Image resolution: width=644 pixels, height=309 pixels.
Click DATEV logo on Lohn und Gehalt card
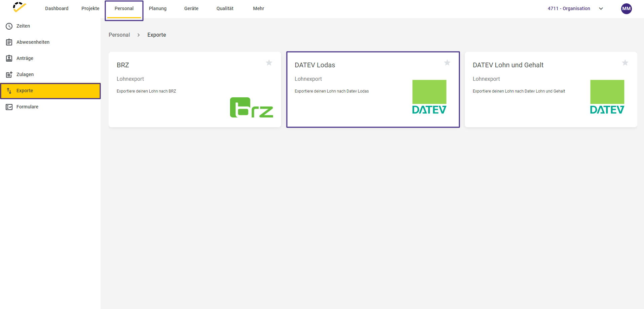coord(607,97)
